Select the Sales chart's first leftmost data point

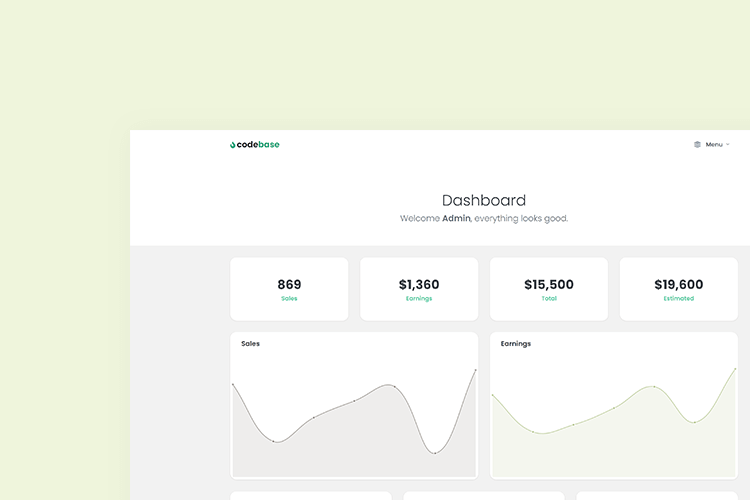(x=233, y=384)
